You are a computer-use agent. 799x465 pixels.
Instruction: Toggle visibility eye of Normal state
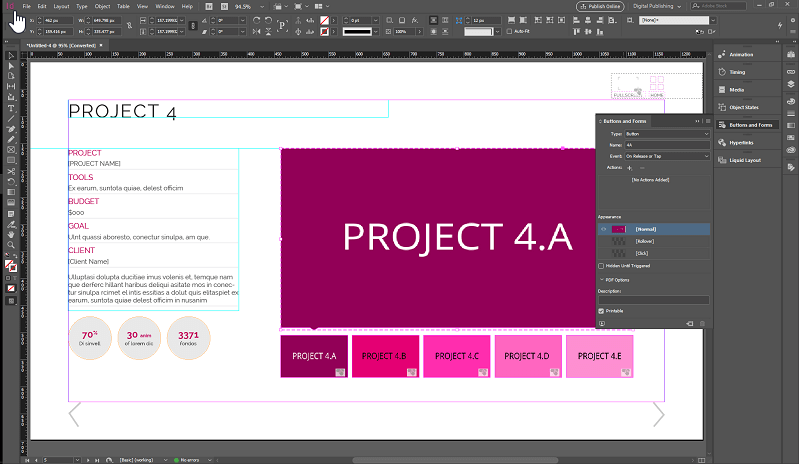[603, 229]
